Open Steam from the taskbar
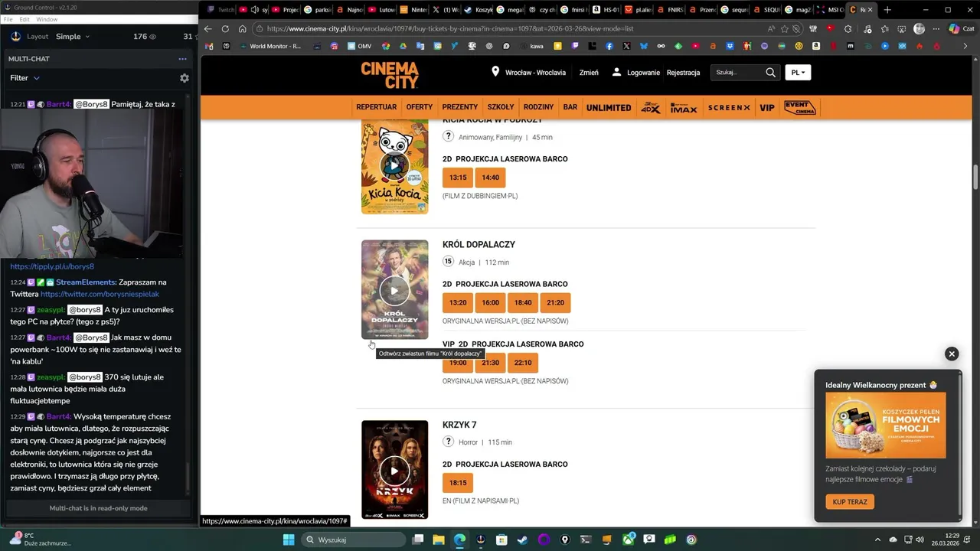980x551 pixels. 522,540
